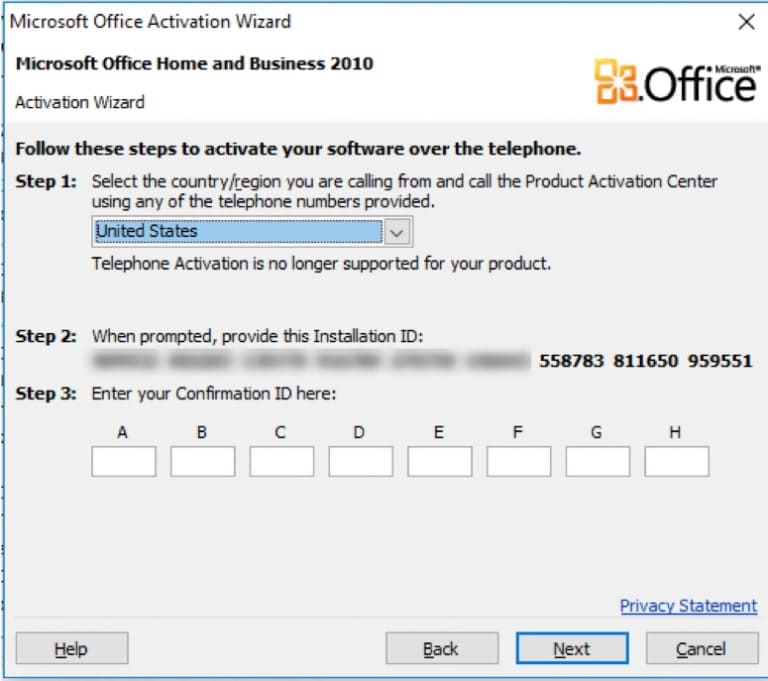Select Confirmation ID input E
Viewport: 768px width, 681px height.
coord(440,461)
